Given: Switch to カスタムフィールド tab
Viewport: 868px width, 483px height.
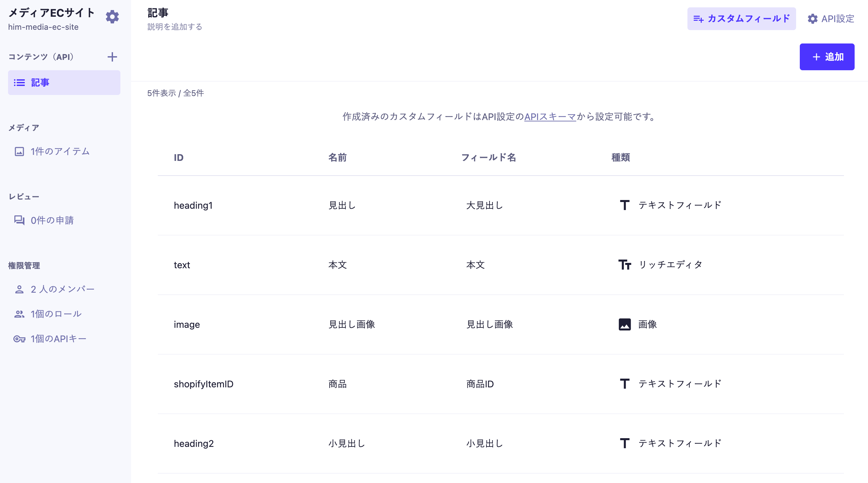Looking at the screenshot, I should click(x=741, y=18).
